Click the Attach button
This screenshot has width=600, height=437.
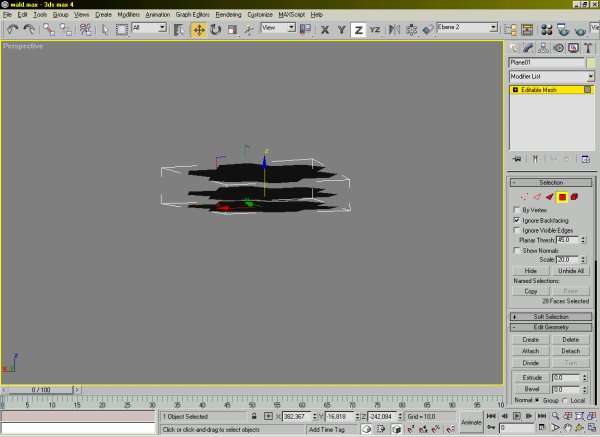point(531,351)
